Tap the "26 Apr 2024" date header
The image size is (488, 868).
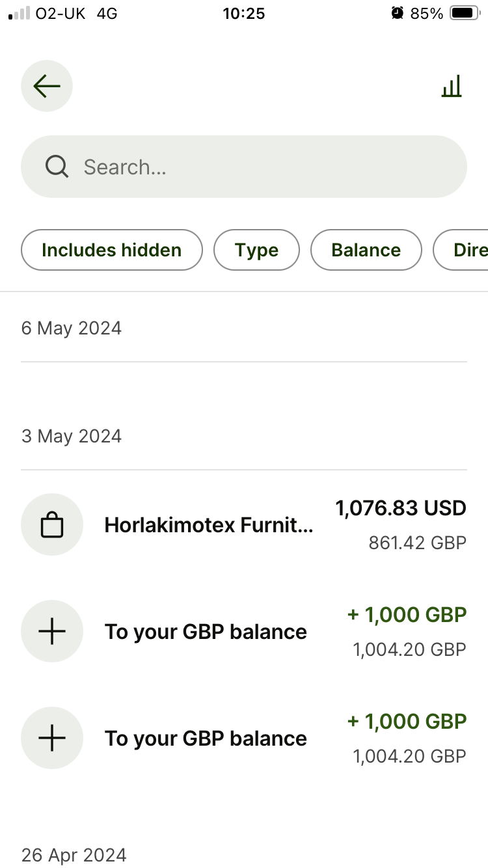[74, 855]
